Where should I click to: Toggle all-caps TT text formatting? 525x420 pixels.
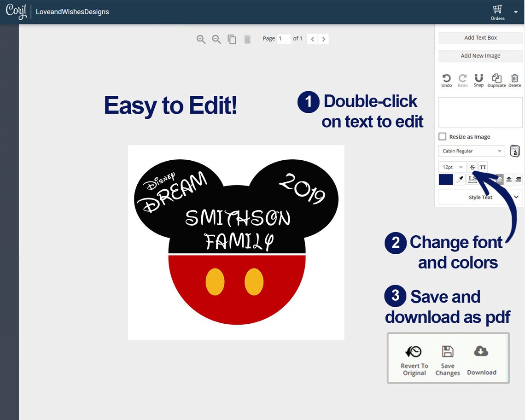click(483, 167)
